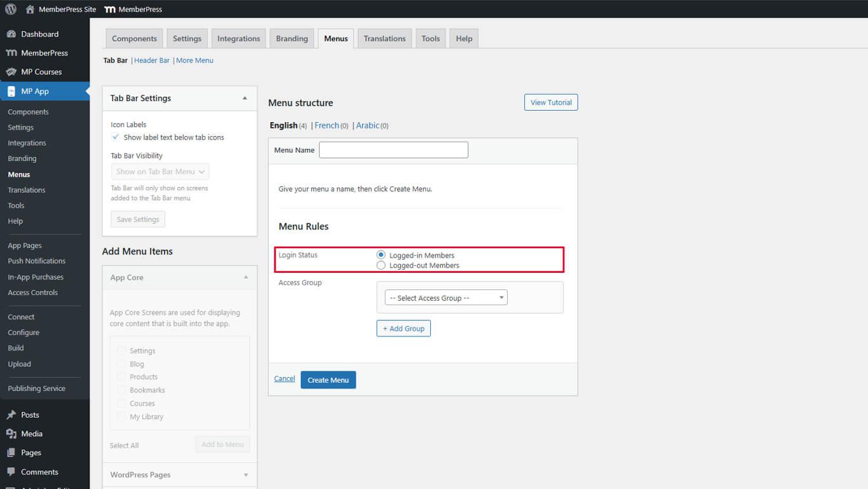Open the View Tutorial link

550,102
